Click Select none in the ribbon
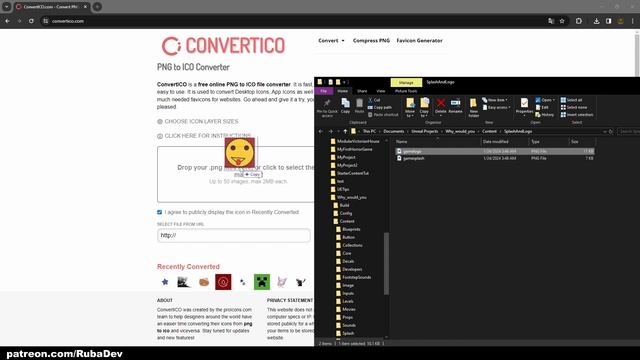This screenshot has width=640, height=360. pyautogui.click(x=573, y=107)
